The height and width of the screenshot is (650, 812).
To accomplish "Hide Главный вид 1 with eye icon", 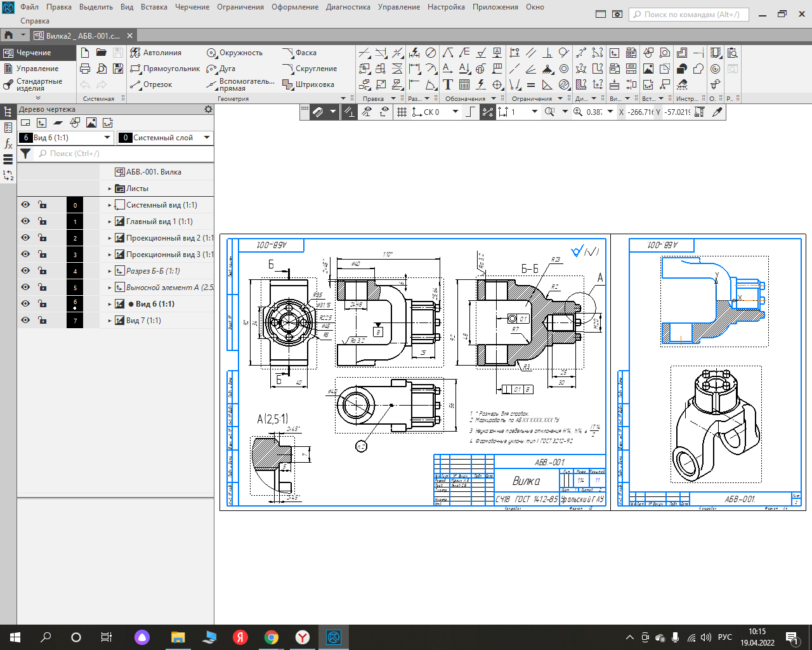I will coord(25,222).
